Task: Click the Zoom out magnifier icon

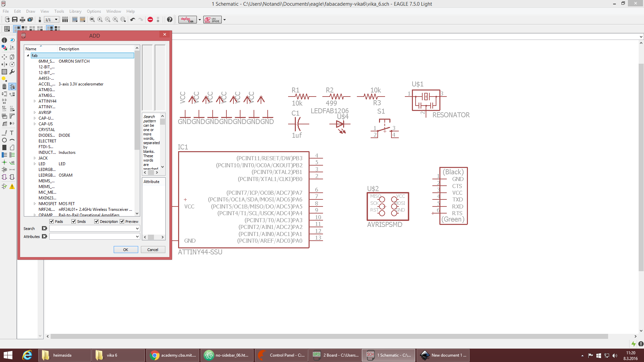Action: coord(108,19)
